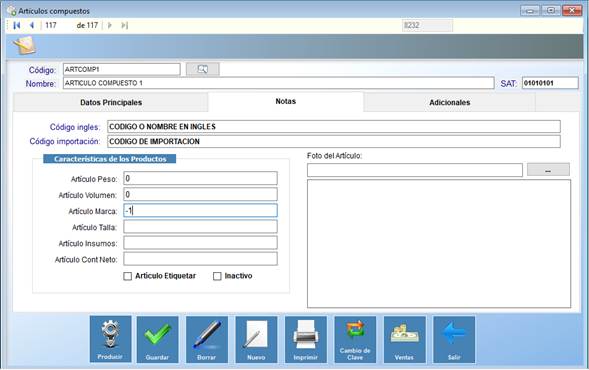Print using the Imprimir button

tap(305, 339)
